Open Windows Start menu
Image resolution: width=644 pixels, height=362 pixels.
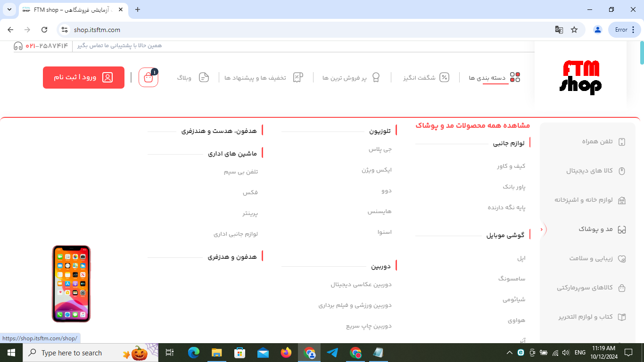tap(11, 353)
